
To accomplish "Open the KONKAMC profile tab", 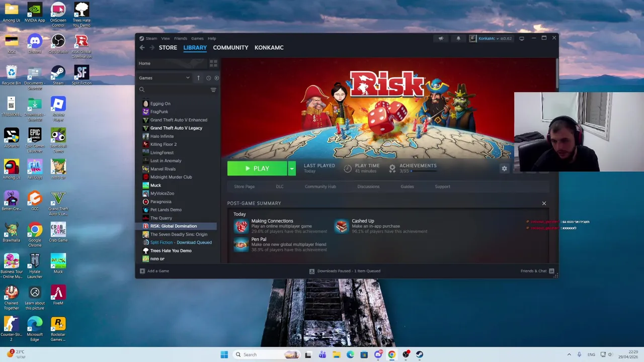I will (269, 48).
